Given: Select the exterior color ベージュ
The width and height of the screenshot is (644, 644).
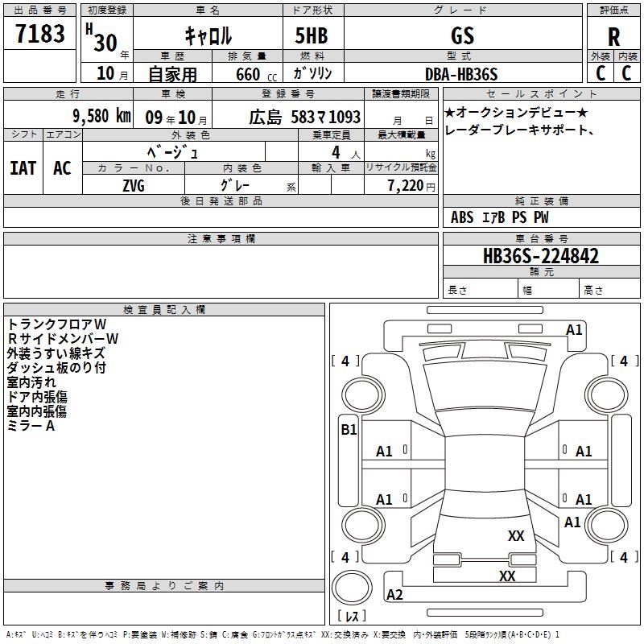Looking at the screenshot, I should (173, 152).
